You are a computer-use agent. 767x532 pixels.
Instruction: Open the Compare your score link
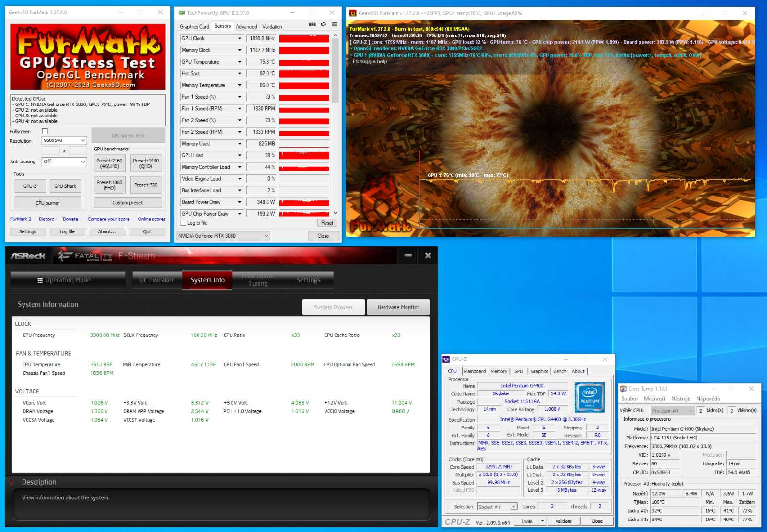tap(108, 219)
